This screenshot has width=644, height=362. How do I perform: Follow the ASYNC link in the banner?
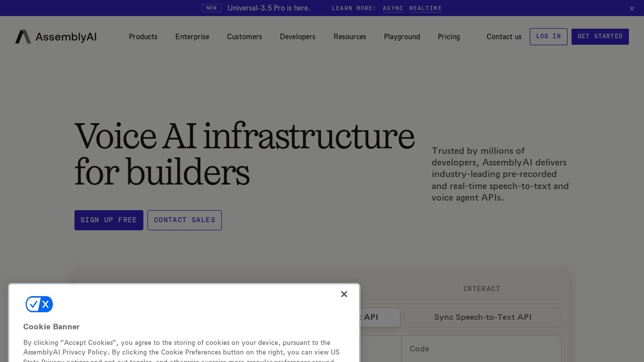393,9
